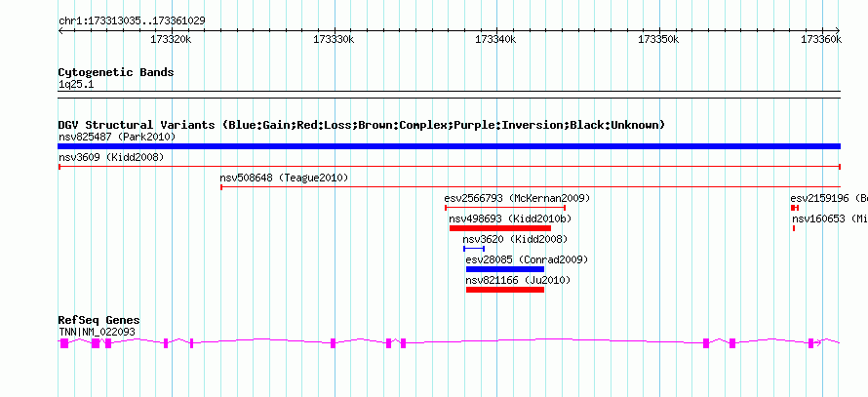Open the nsv498693 (Kidd2010b) label

510,218
